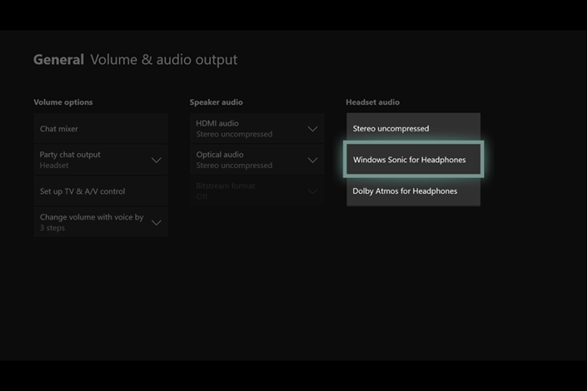Viewport: 588px width, 391px height.
Task: Click the Volume & audio output title
Action: point(164,60)
